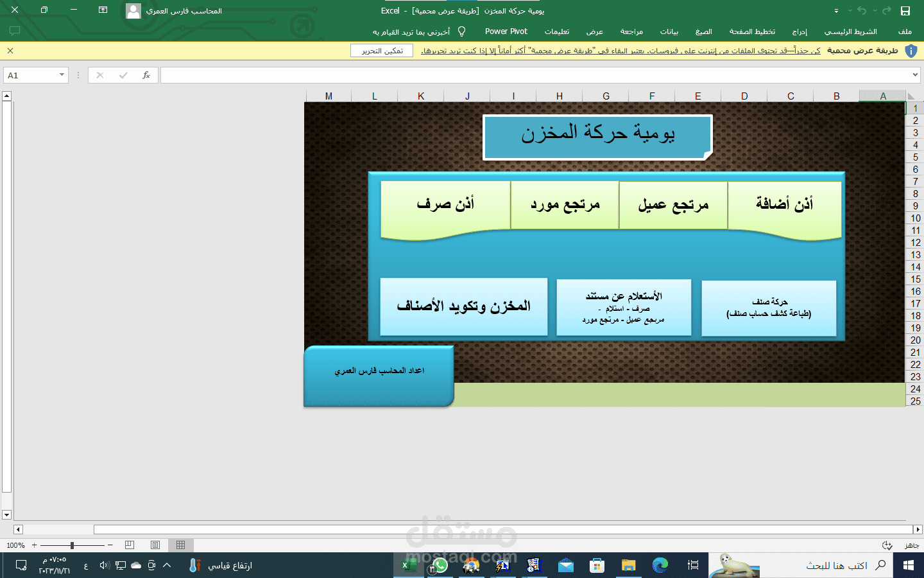This screenshot has width=924, height=578.
Task: Open the Excel icon in the taskbar
Action: point(409,565)
